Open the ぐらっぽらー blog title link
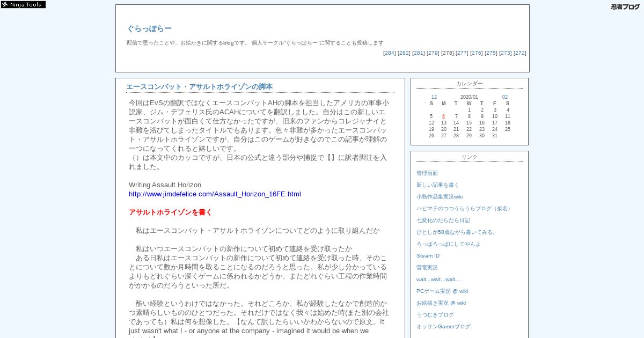Screen dimensions: 644x338 pos(149,28)
